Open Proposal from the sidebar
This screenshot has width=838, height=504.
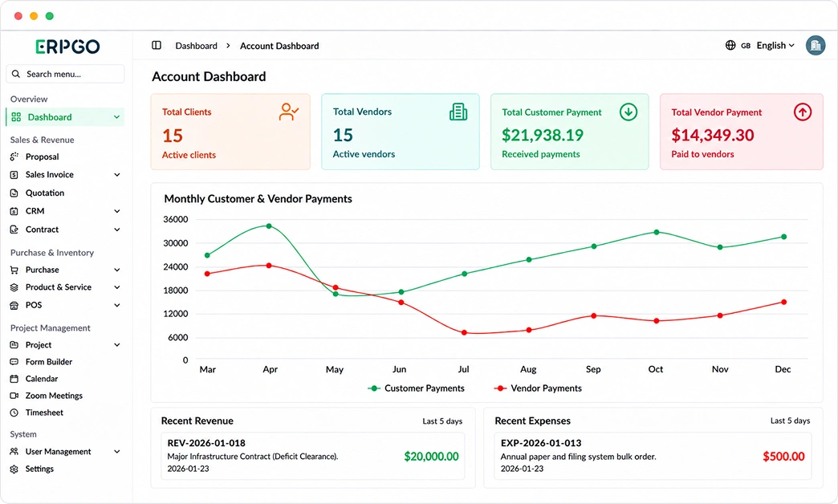(43, 156)
